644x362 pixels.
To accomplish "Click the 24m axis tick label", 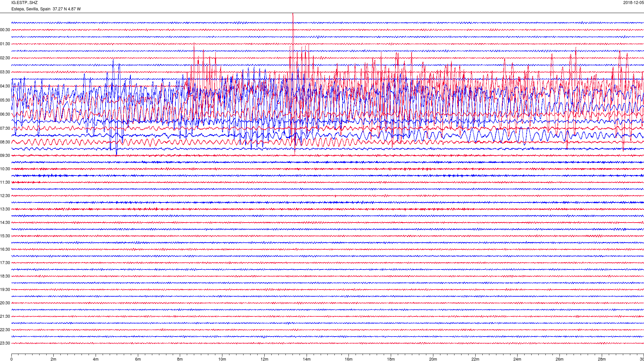I will 517,359.
